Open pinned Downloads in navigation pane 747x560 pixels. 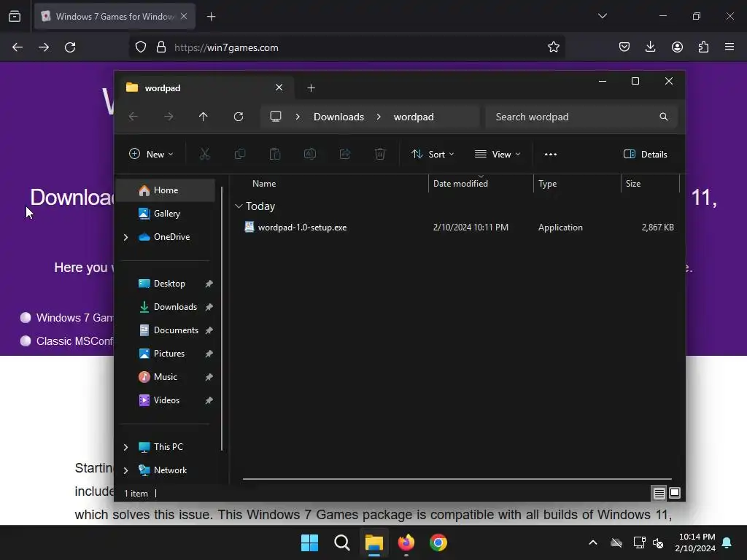(166, 307)
